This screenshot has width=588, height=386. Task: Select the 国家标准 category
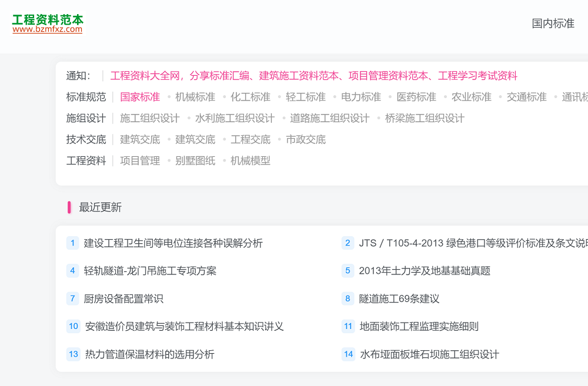[140, 97]
